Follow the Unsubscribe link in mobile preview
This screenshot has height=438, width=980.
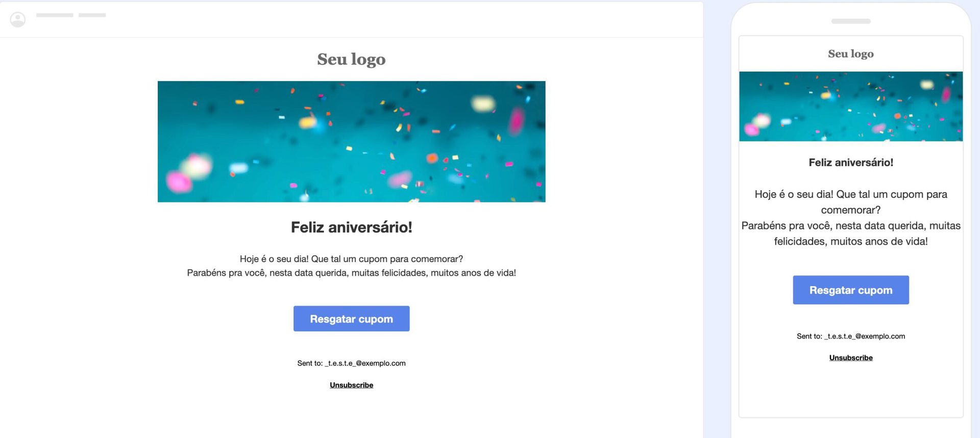tap(850, 358)
